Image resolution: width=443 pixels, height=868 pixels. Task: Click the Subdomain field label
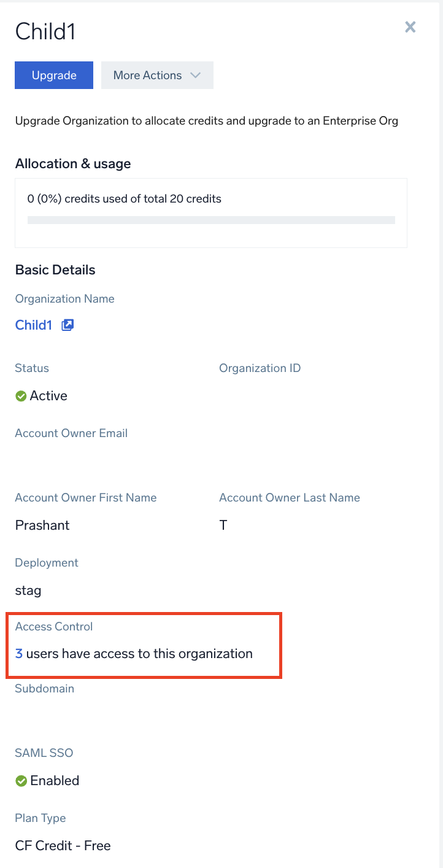click(44, 689)
